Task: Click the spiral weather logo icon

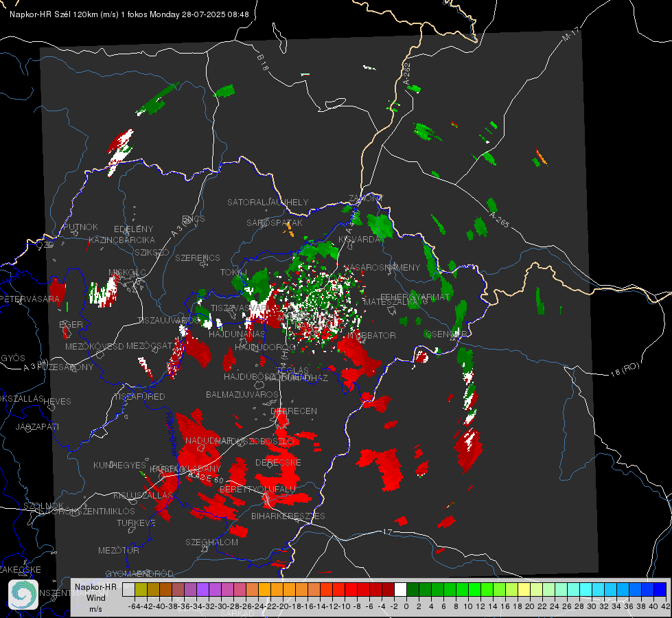Action: [23, 595]
